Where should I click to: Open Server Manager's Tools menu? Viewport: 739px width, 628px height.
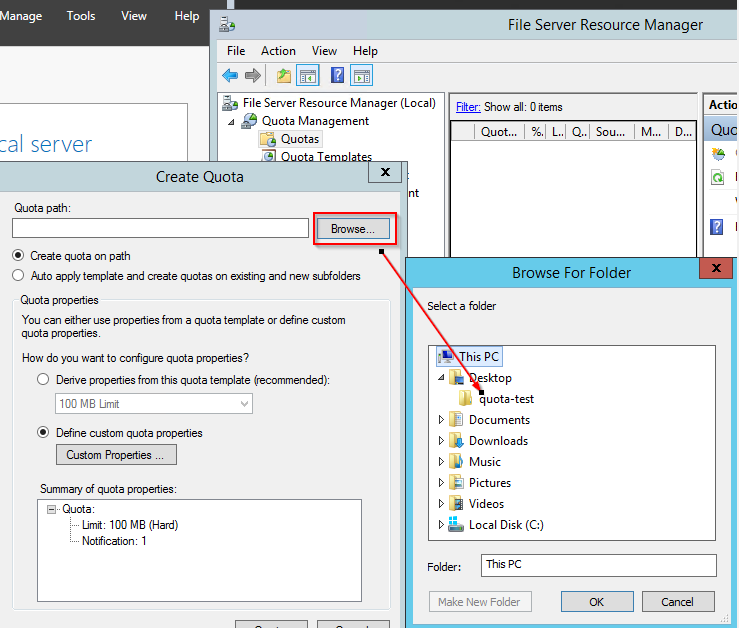pos(81,16)
